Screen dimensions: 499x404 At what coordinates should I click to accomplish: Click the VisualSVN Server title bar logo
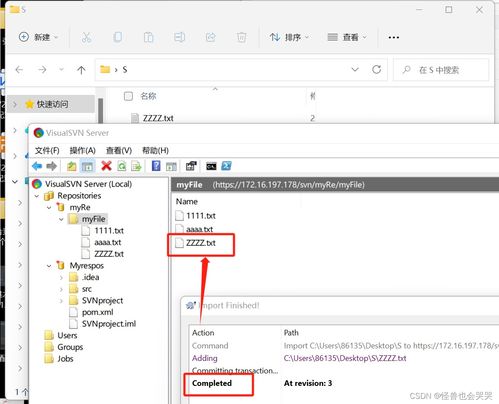pos(39,133)
